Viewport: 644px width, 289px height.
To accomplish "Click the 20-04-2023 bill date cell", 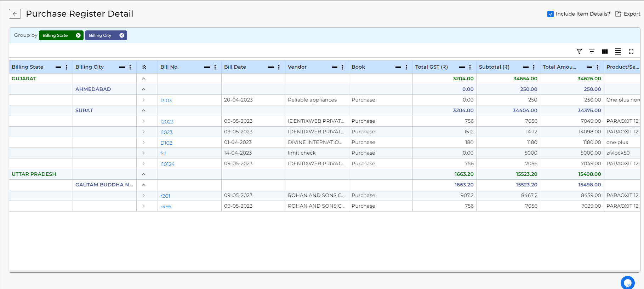I will (x=253, y=100).
